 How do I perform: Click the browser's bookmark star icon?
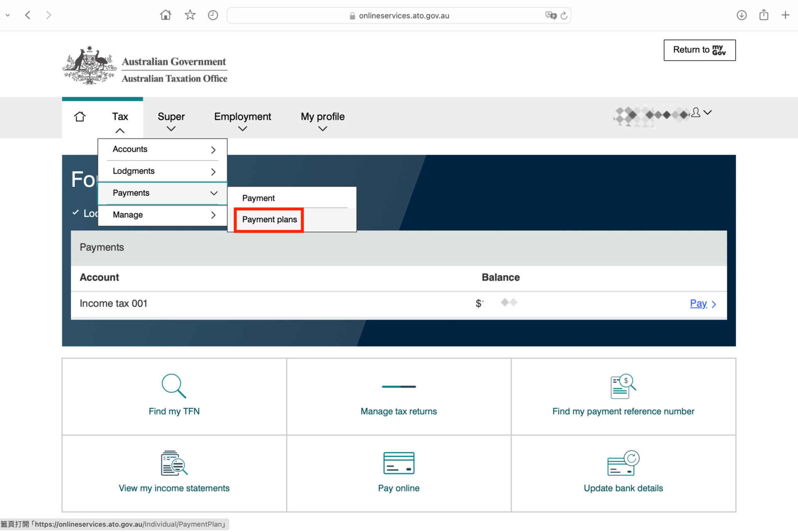pos(190,15)
